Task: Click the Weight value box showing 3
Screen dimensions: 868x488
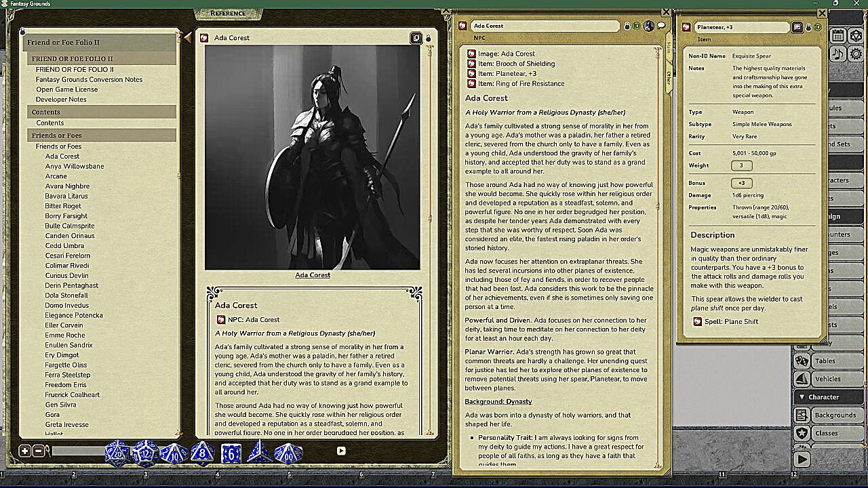Action: coord(742,165)
